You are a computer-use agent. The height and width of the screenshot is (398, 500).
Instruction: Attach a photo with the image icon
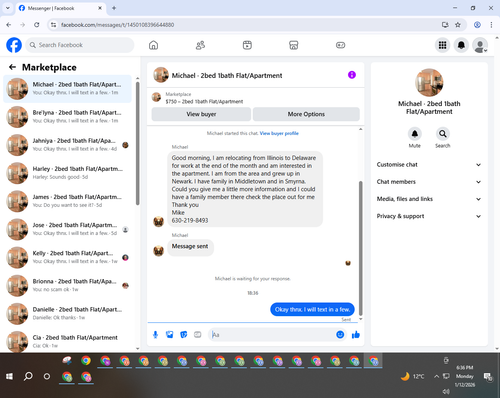[169, 335]
